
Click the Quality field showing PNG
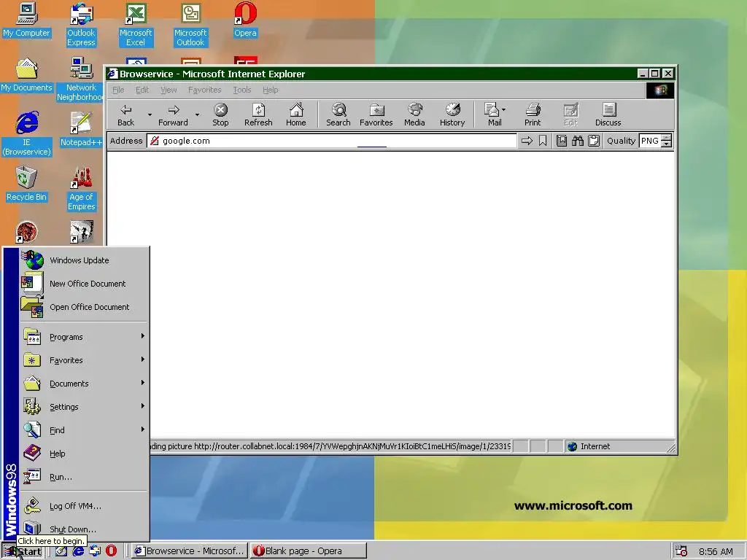click(x=650, y=141)
